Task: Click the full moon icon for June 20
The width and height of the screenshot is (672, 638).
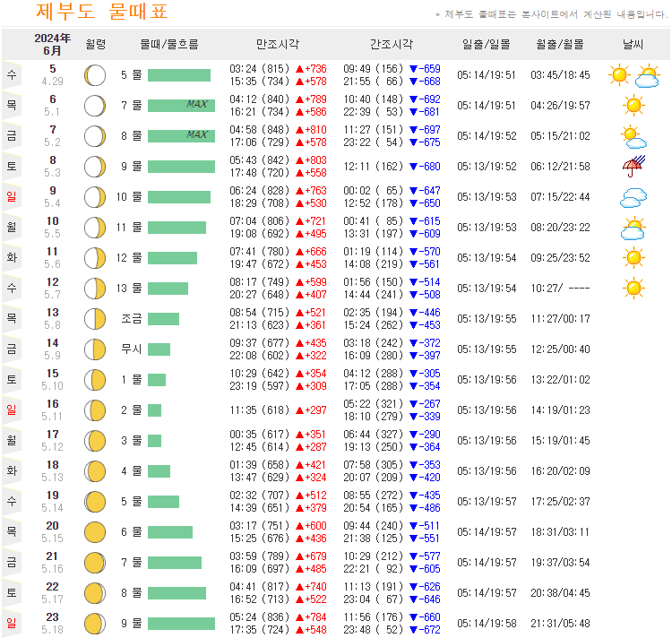Action: point(95,532)
